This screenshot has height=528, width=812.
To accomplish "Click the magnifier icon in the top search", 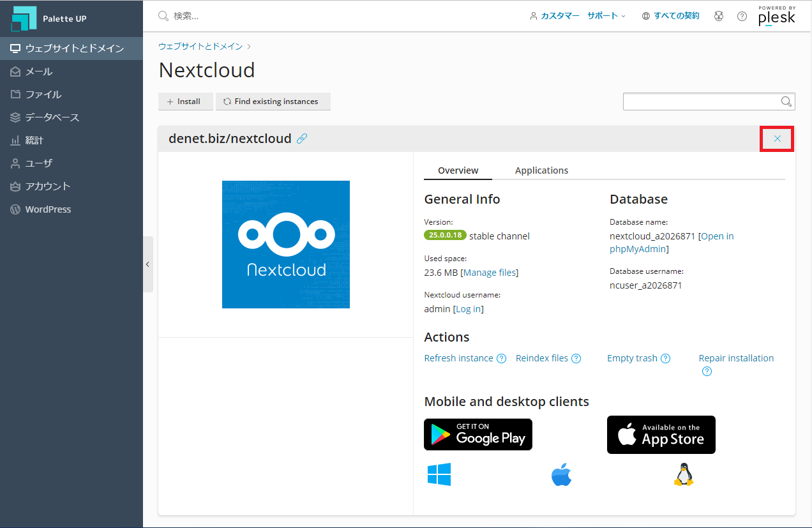I will pos(163,16).
